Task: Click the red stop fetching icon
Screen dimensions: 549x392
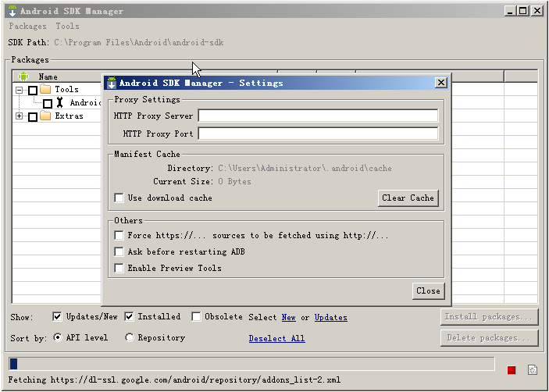Action: coord(512,370)
